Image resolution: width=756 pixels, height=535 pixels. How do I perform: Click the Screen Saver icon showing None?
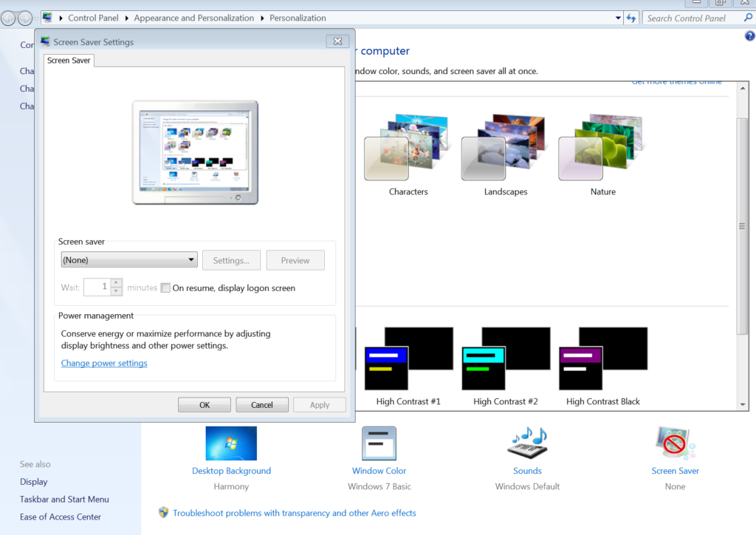[x=675, y=443]
